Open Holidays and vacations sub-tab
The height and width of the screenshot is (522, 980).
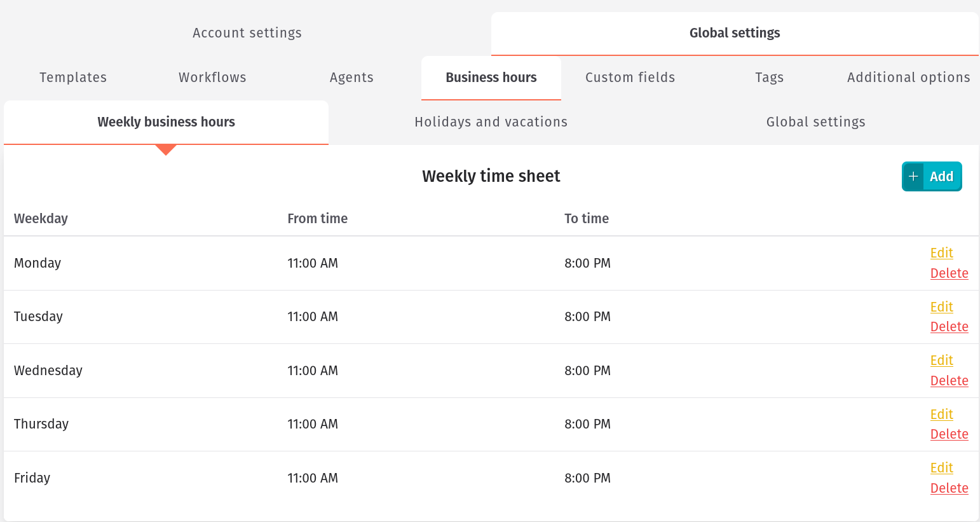click(x=491, y=122)
